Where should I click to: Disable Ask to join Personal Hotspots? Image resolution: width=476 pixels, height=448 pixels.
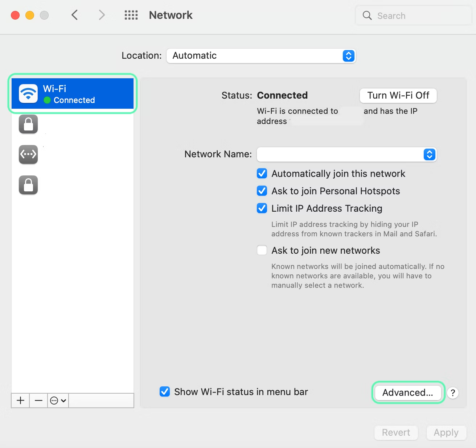(x=262, y=191)
